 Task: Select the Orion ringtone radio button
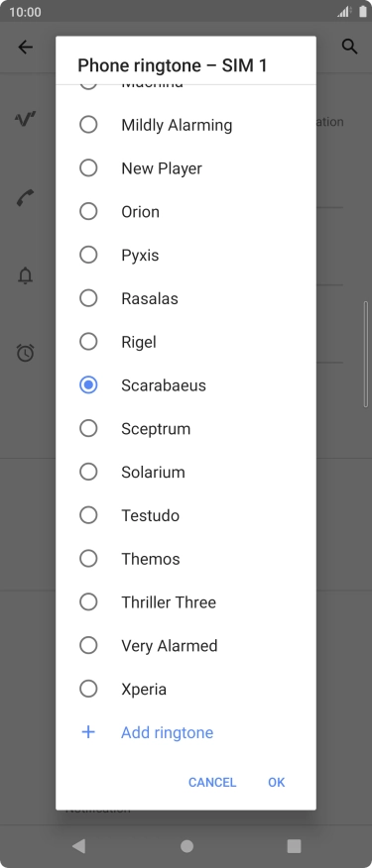pyautogui.click(x=88, y=211)
